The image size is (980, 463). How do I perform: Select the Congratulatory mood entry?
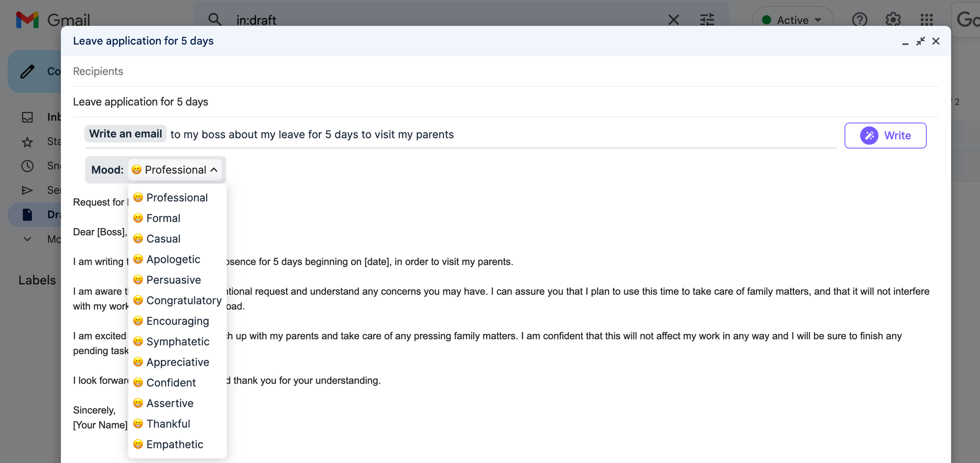pos(183,300)
